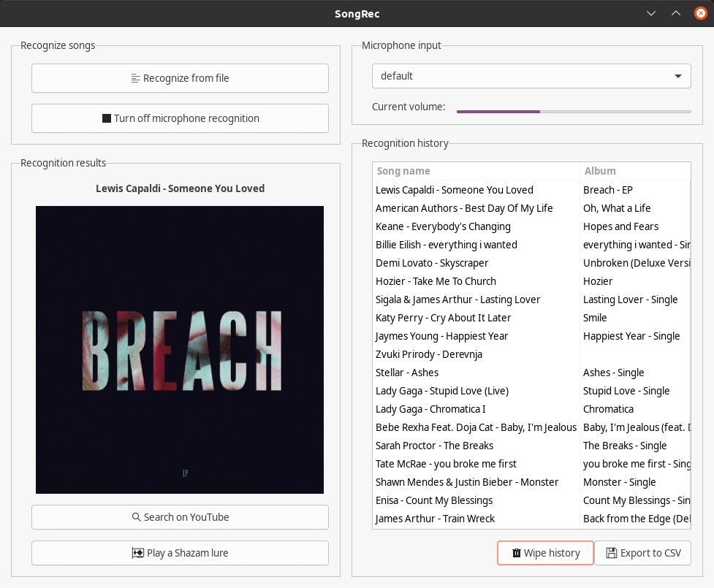
Task: Click the Current volume level bar
Action: click(574, 112)
